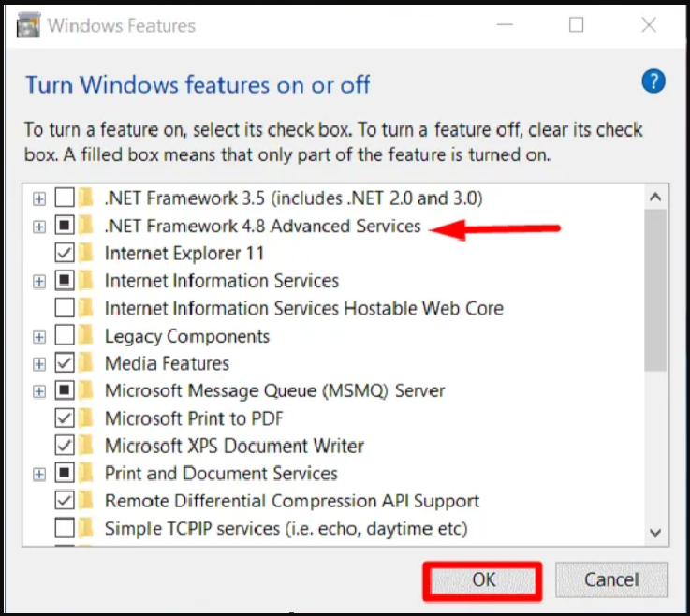
Task: Expand the Microsoft Message Queue (MSMQ) Server node
Action: pos(38,391)
